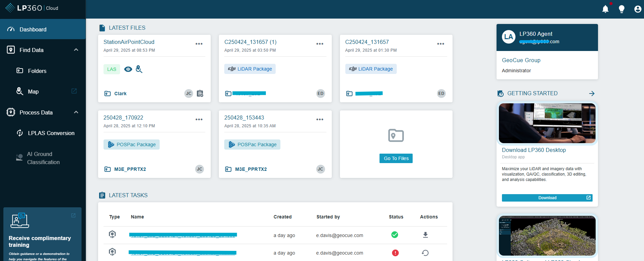Open StationAirPointCloud options menu

tap(199, 44)
